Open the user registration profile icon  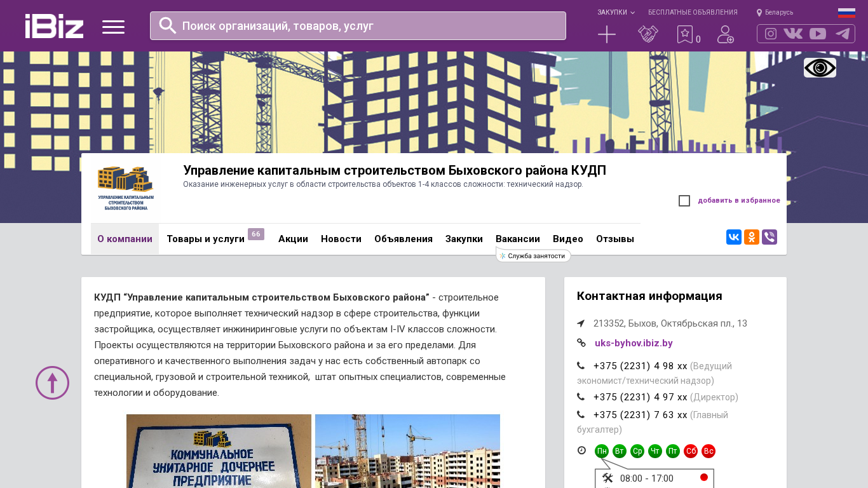coord(726,34)
